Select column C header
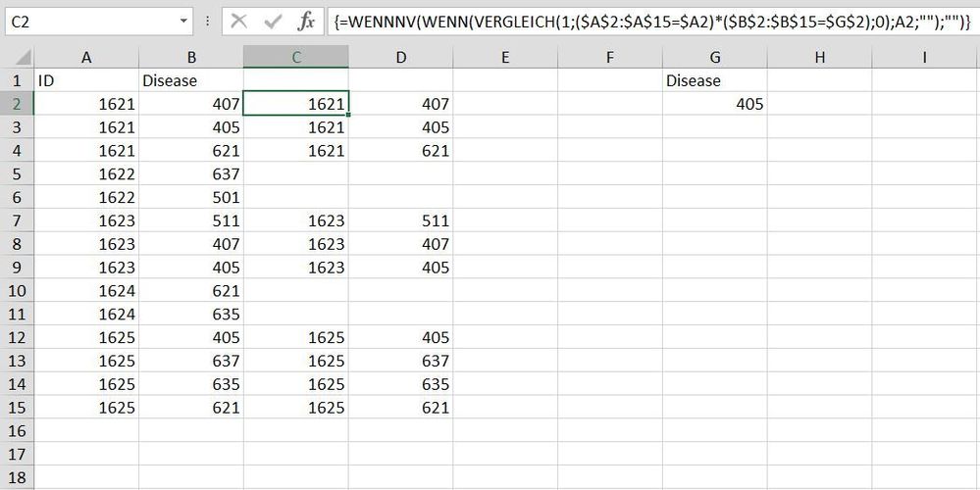 [296, 58]
